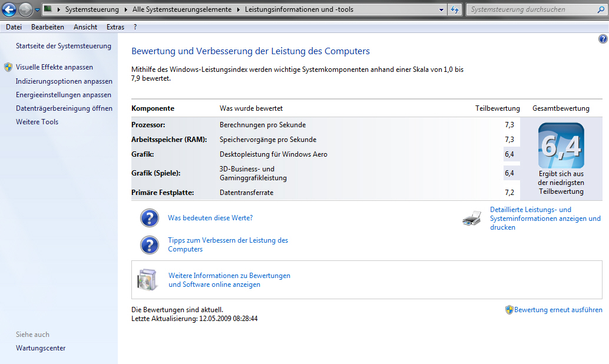This screenshot has width=609, height=364.
Task: Click the printer icon
Action: [472, 219]
